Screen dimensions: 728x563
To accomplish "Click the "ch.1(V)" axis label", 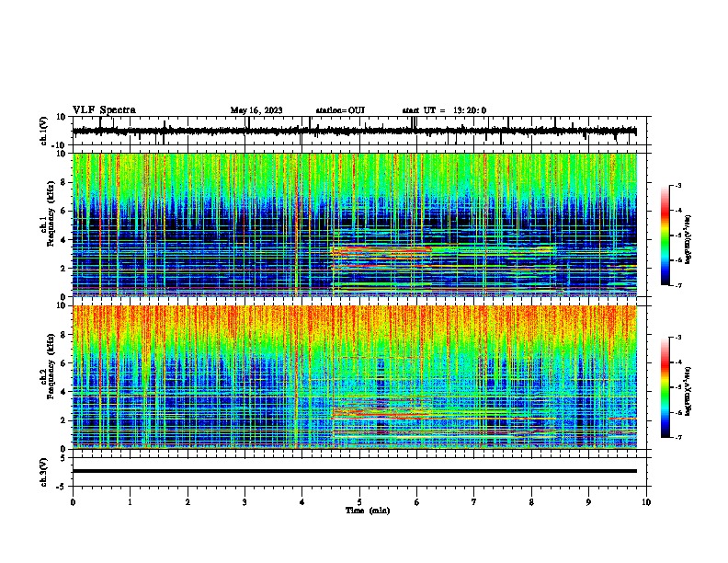I will [44, 131].
